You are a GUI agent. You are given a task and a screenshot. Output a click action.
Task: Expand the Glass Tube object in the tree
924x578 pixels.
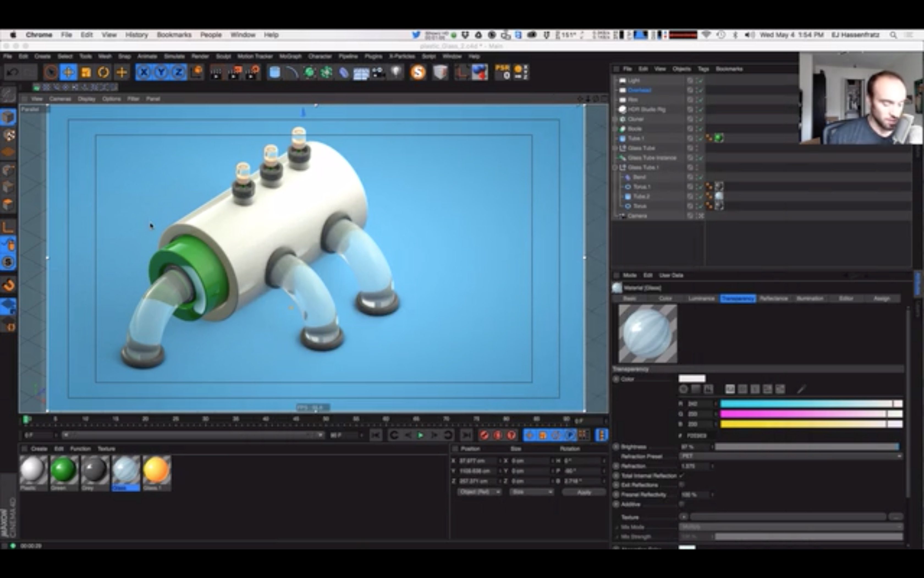coord(615,148)
